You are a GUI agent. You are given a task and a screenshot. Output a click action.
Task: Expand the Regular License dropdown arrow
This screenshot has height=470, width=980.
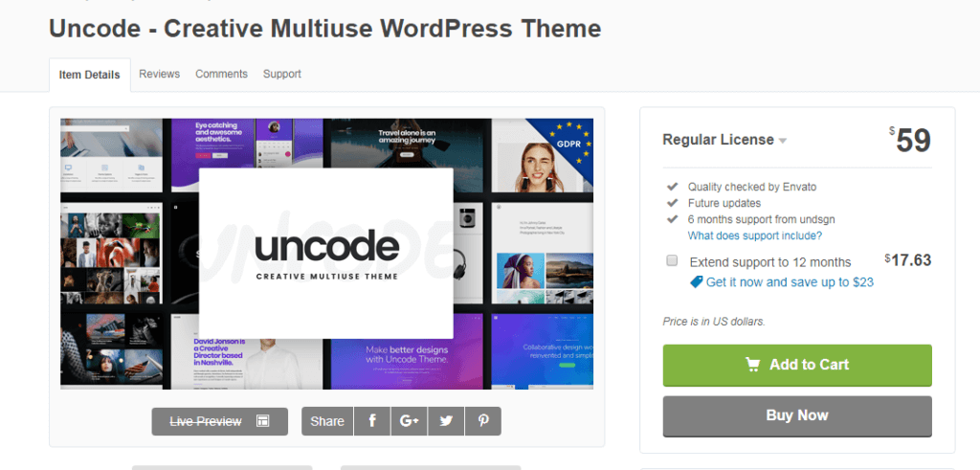(x=783, y=142)
